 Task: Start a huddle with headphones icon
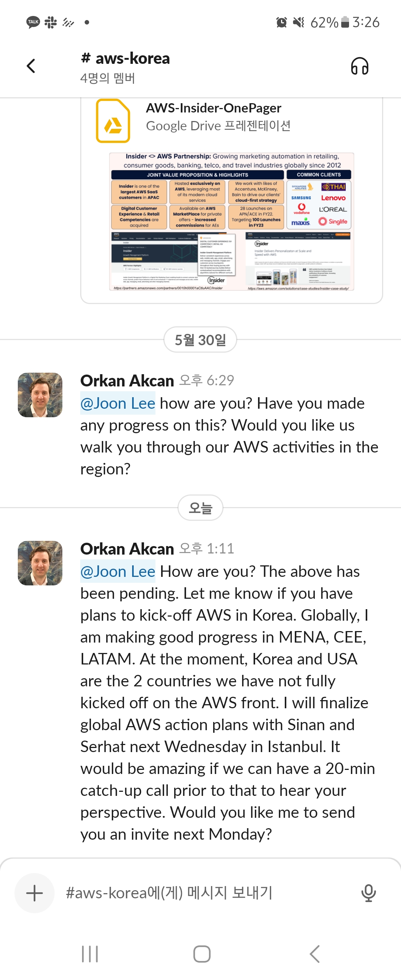click(x=359, y=66)
